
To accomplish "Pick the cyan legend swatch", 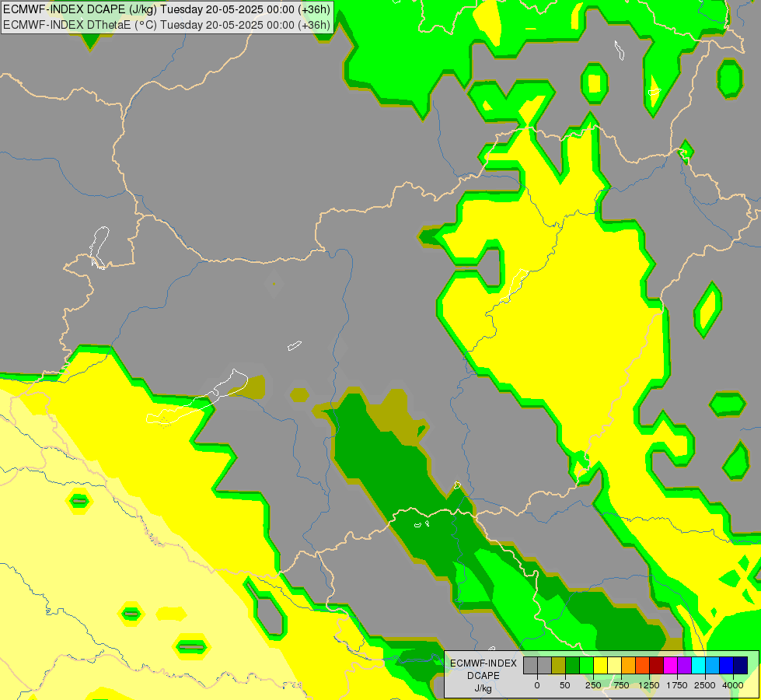I will [698, 666].
